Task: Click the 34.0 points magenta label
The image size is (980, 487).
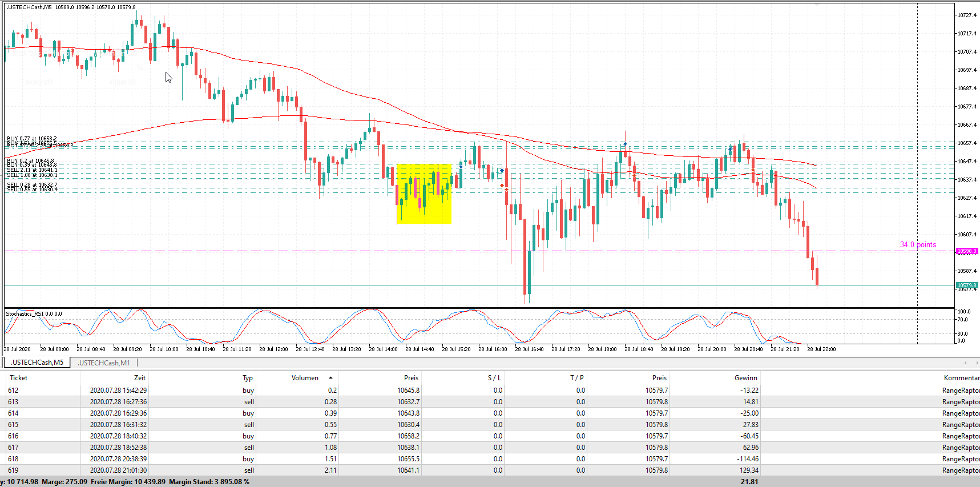Action: pos(918,245)
